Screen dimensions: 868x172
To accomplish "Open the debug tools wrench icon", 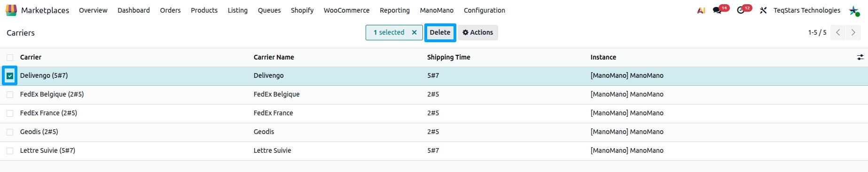I will 763,10.
